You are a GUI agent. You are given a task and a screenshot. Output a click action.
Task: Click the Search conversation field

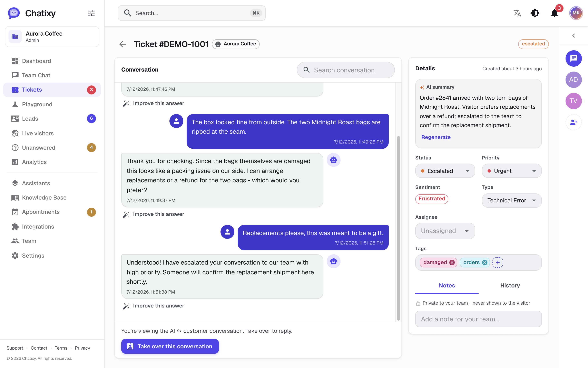[x=345, y=70]
